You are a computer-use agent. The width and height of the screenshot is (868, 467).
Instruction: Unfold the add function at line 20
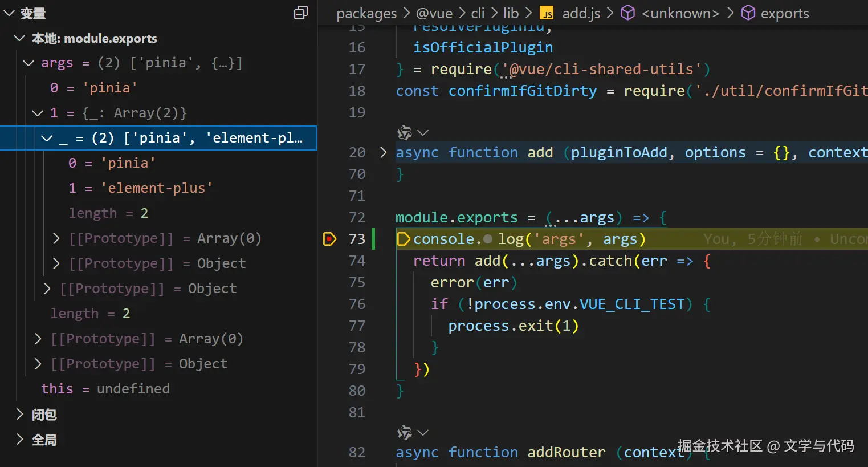[383, 152]
